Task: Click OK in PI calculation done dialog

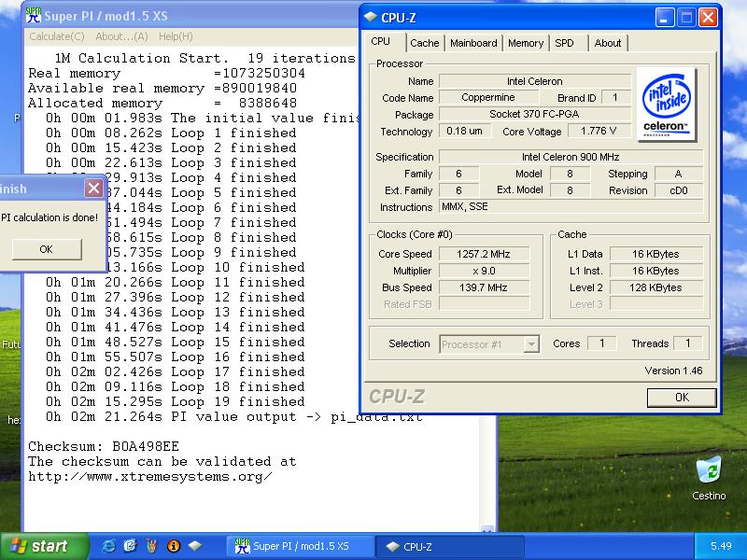Action: 46,249
